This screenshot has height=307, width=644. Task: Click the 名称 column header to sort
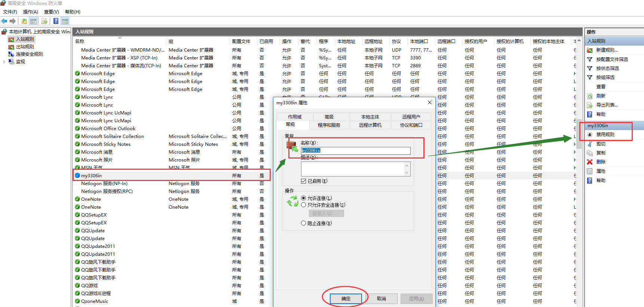[80, 41]
